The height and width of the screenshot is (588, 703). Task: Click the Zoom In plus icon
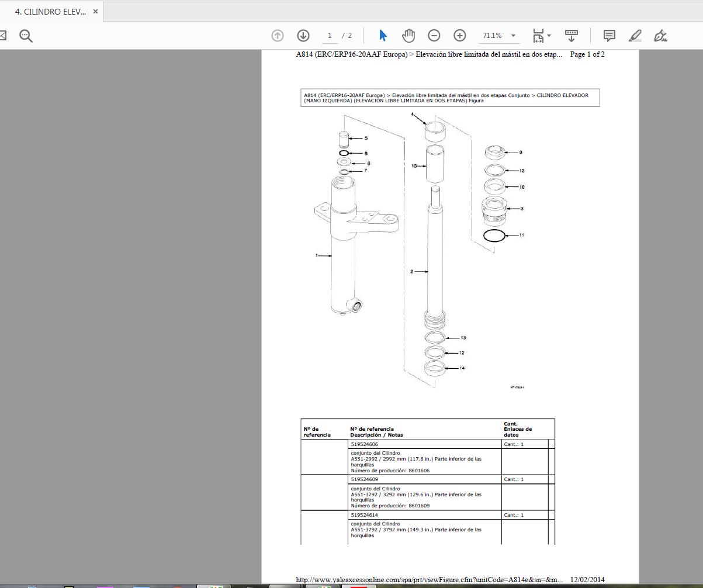click(460, 35)
